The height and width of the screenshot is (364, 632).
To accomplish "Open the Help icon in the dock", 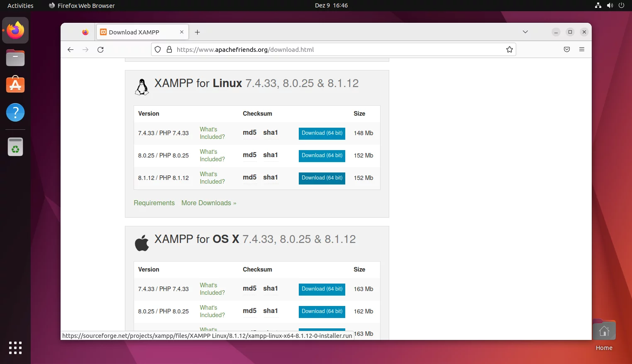I will pos(15,112).
